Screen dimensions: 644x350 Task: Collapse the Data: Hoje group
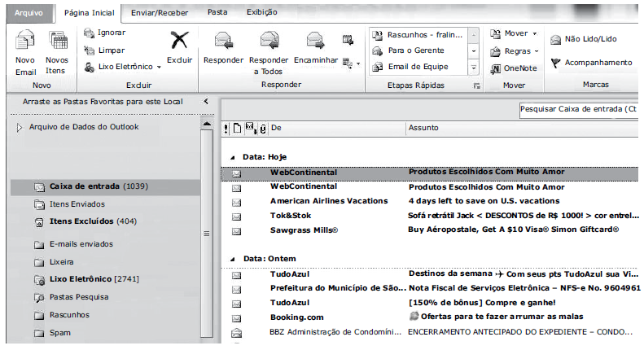tap(233, 156)
